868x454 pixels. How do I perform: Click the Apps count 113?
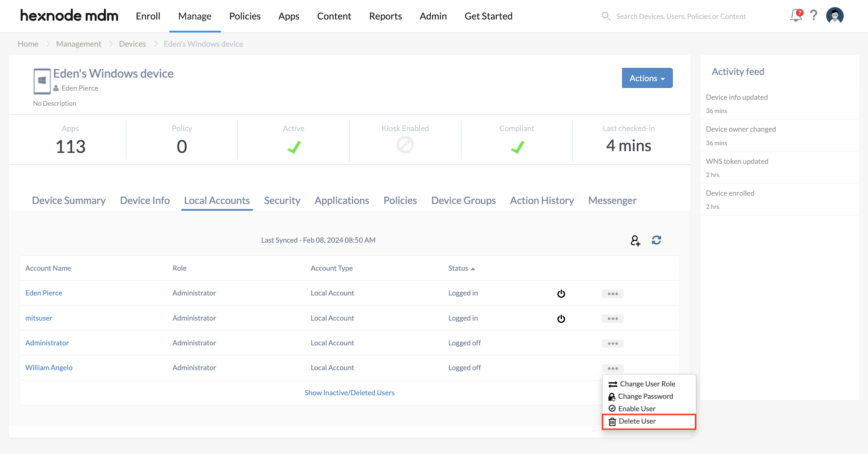pyautogui.click(x=71, y=146)
